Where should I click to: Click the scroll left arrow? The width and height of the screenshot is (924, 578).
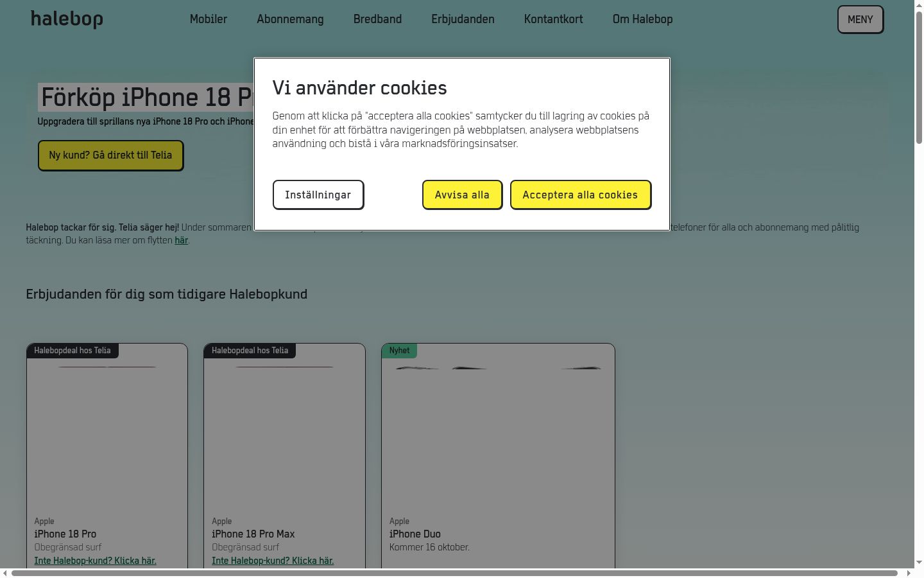click(x=5, y=573)
